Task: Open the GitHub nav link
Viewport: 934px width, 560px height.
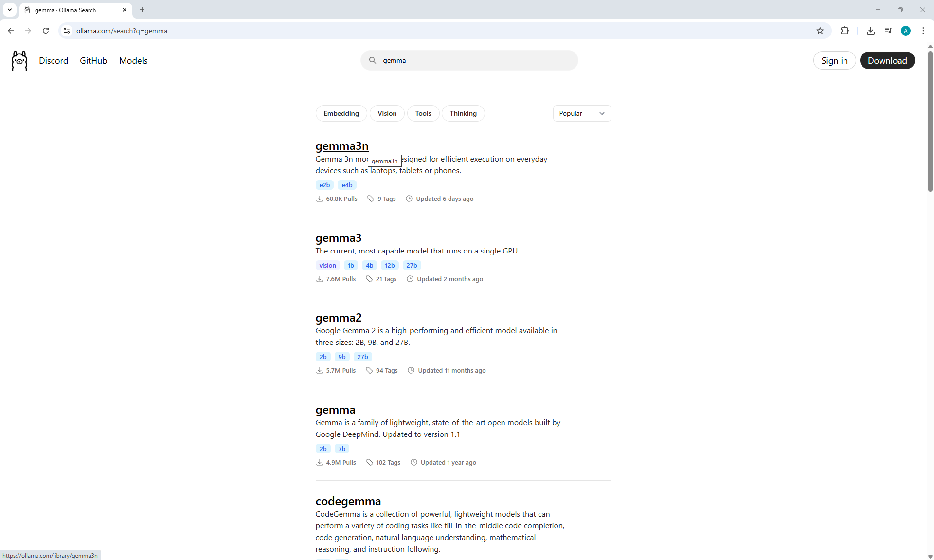Action: tap(93, 61)
